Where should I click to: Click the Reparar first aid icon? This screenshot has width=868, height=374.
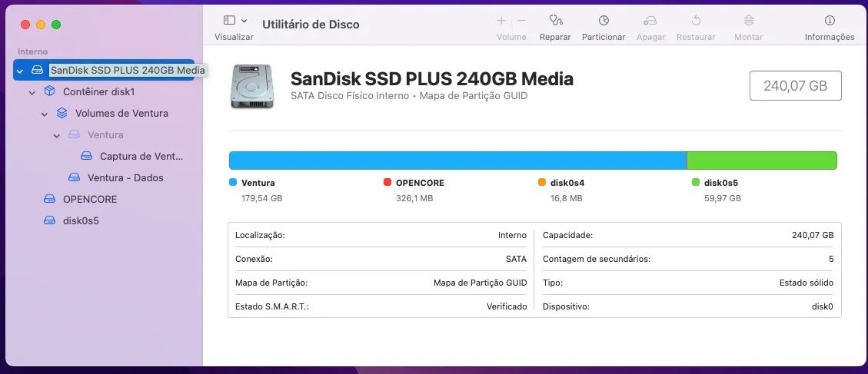[555, 21]
